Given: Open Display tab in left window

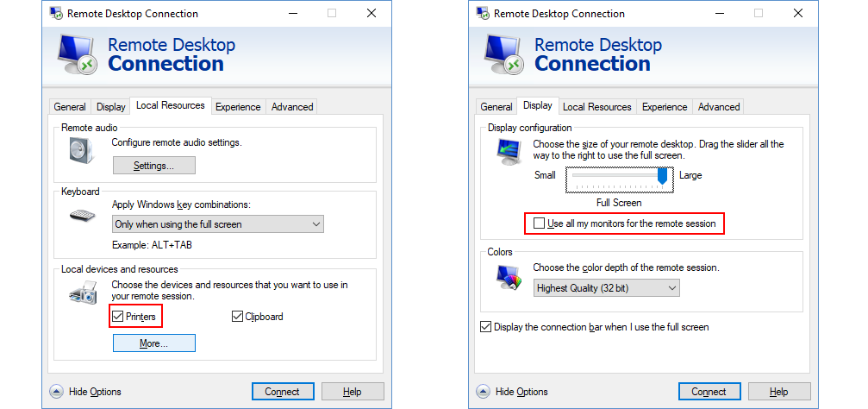Looking at the screenshot, I should tap(110, 107).
